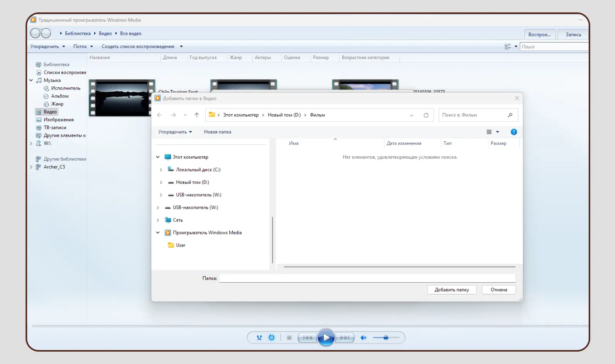The width and height of the screenshot is (615, 364).
Task: Open the view options icon near search
Action: [508, 46]
